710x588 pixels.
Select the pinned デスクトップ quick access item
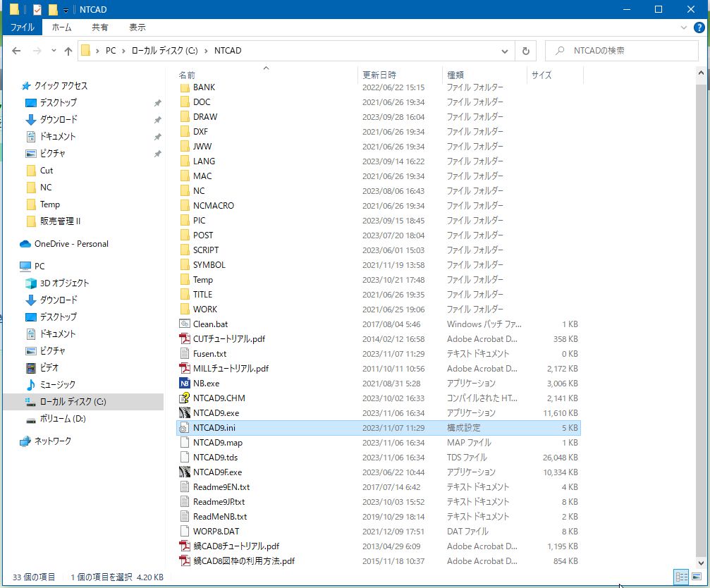point(58,103)
